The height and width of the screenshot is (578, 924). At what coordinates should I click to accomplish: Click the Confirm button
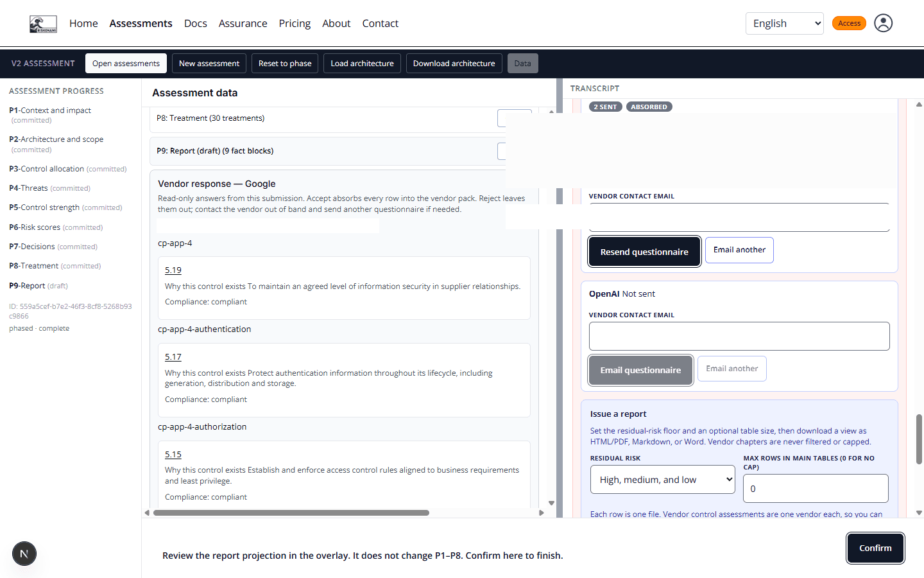point(875,548)
